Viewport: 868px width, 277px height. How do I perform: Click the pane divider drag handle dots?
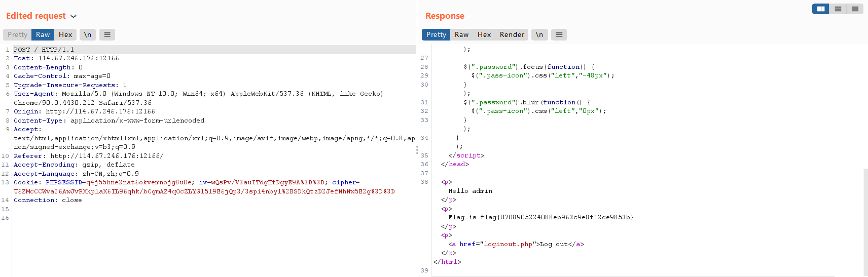[417, 150]
